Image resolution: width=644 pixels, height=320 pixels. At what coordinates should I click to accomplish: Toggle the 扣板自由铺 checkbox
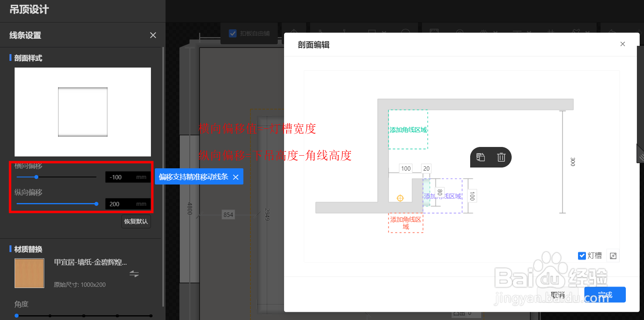tap(233, 34)
